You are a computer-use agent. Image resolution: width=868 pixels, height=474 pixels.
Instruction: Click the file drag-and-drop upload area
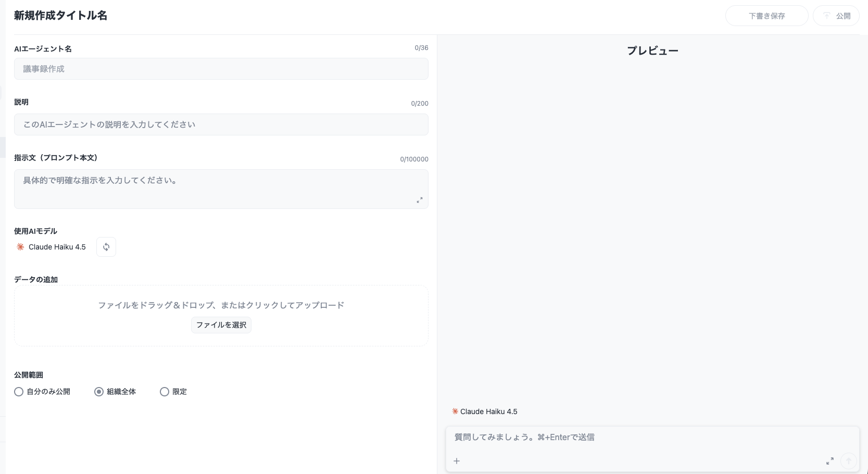(221, 316)
